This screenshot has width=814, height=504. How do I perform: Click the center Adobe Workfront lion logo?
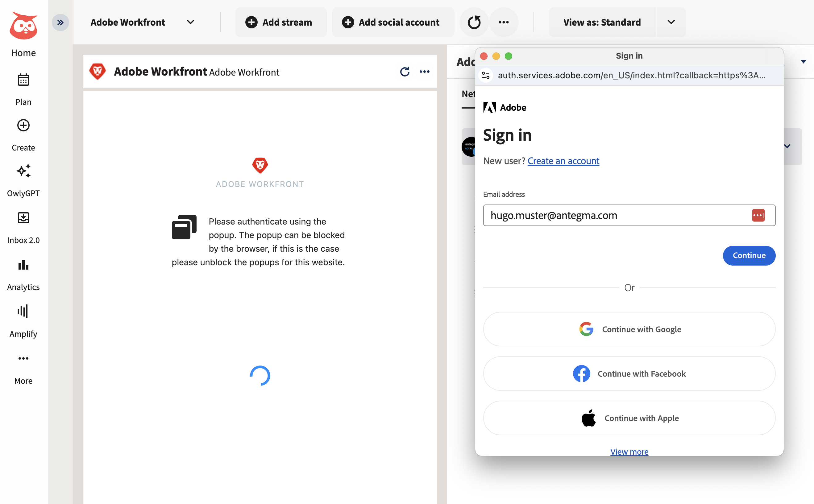[x=260, y=165]
